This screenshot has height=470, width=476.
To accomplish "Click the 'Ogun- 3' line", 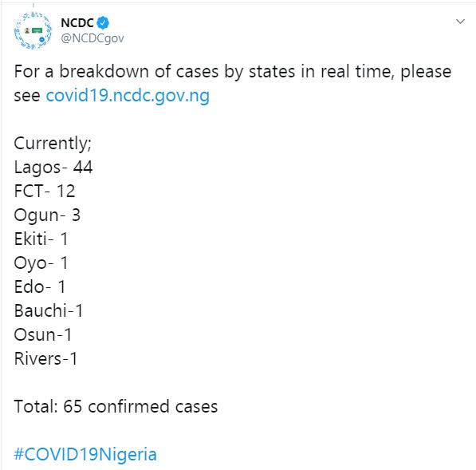I will (x=47, y=215).
